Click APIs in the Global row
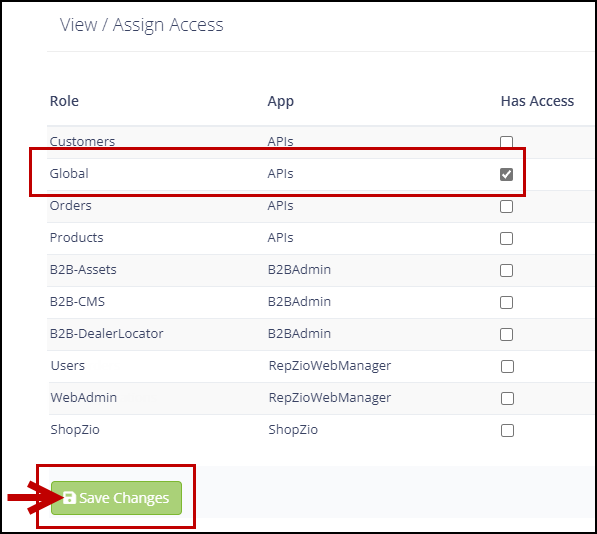Viewport: 597px width, 534px height. coord(280,174)
